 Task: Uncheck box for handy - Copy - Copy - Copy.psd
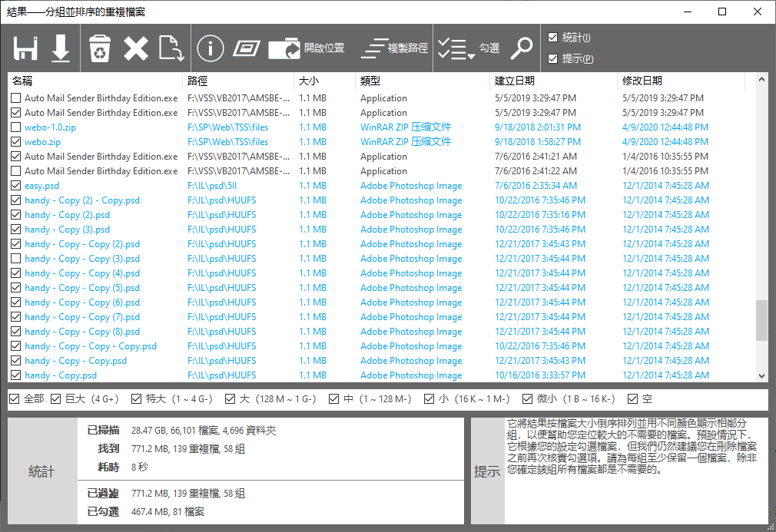tap(16, 346)
